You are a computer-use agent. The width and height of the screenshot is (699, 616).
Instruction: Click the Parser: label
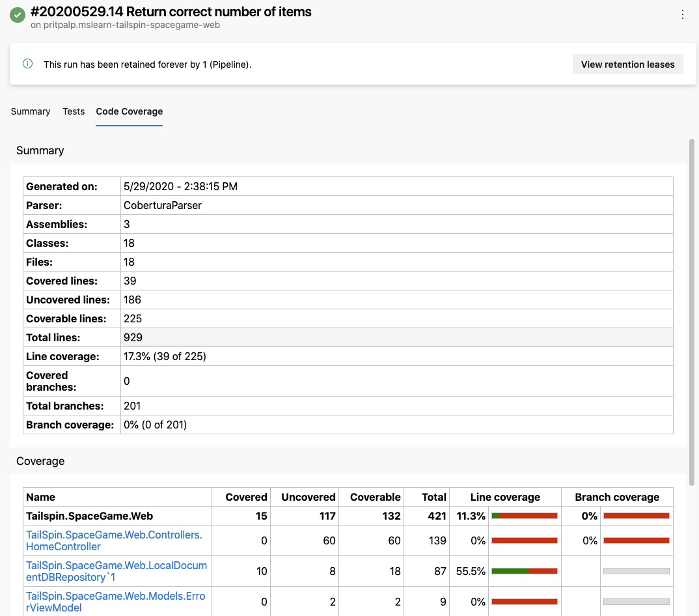pyautogui.click(x=44, y=205)
